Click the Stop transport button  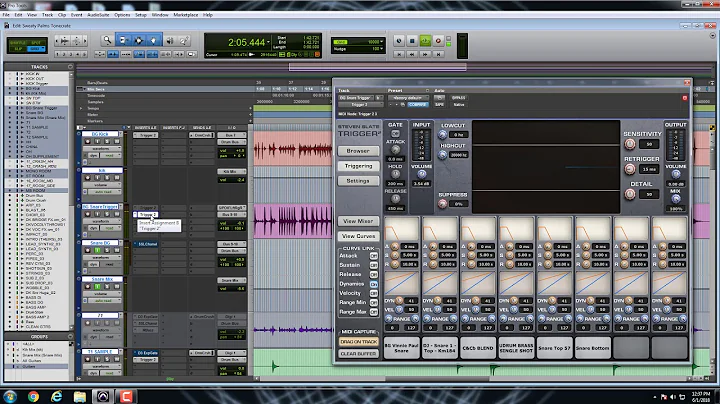pyautogui.click(x=412, y=41)
